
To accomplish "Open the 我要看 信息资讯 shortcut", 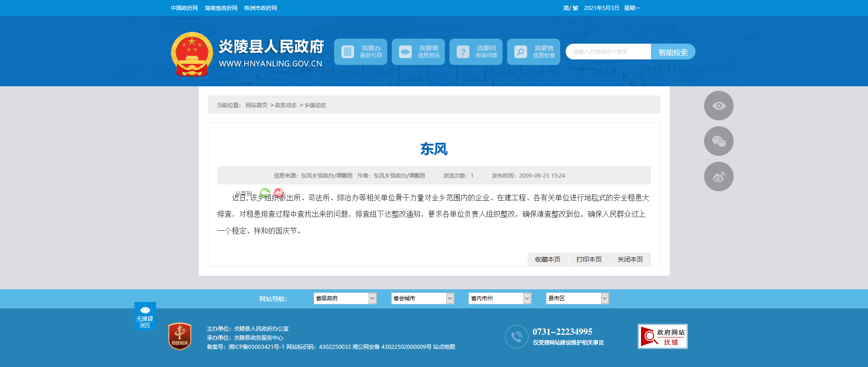I will pyautogui.click(x=418, y=52).
